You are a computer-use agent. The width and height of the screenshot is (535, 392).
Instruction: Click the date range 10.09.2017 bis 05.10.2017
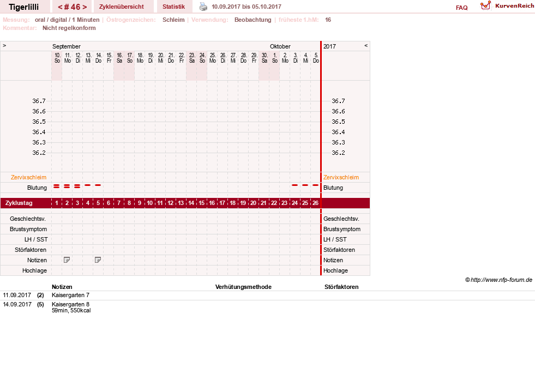coord(247,7)
